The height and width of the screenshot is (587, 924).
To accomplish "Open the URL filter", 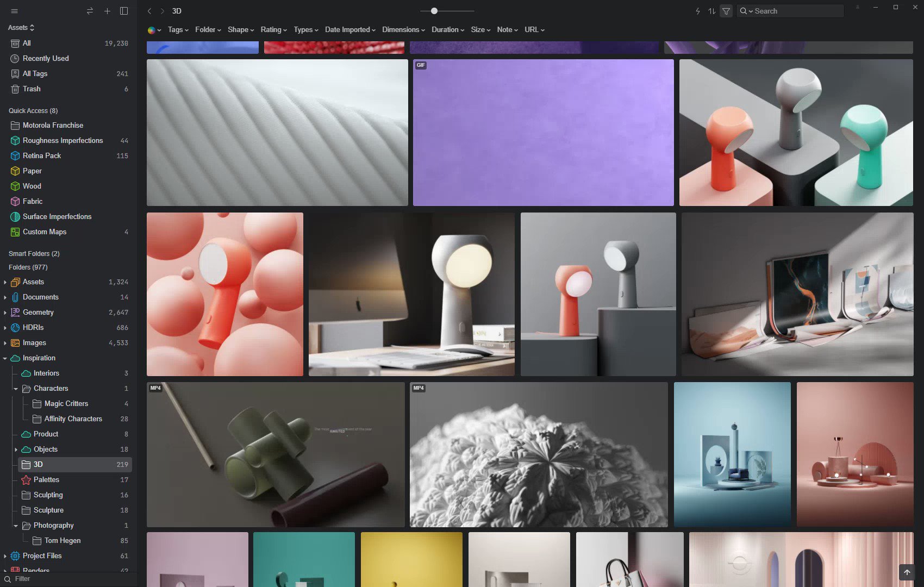I will pos(534,30).
